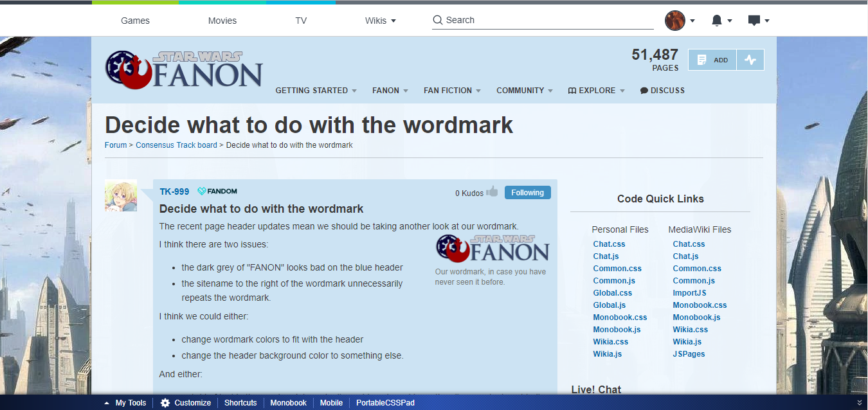Click the Star Wars Fanon header logo
Image resolution: width=868 pixels, height=410 pixels.
(184, 69)
